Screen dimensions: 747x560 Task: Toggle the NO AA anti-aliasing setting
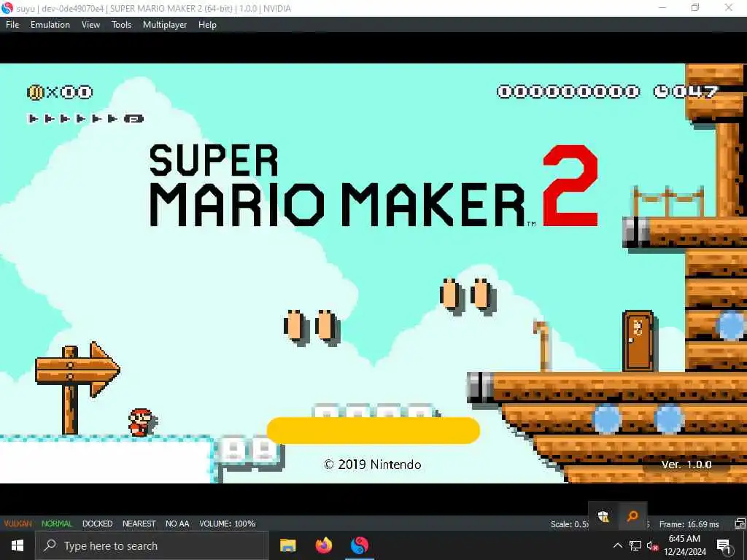click(177, 524)
